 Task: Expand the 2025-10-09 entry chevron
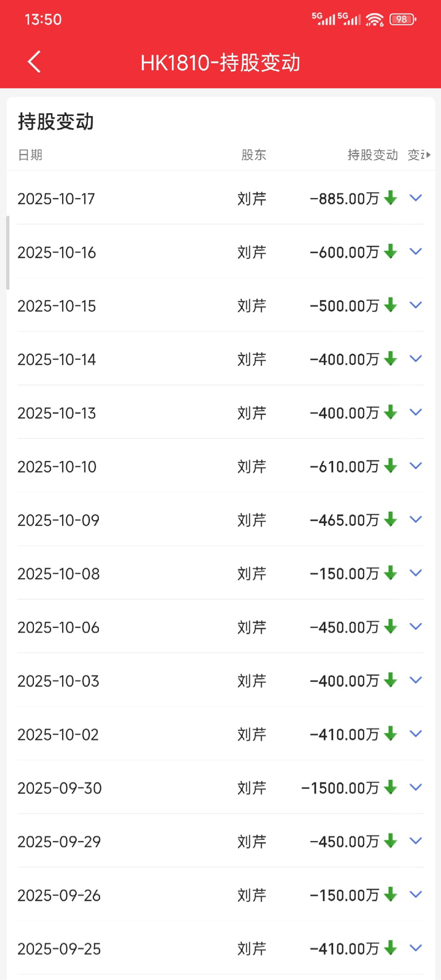click(x=416, y=519)
